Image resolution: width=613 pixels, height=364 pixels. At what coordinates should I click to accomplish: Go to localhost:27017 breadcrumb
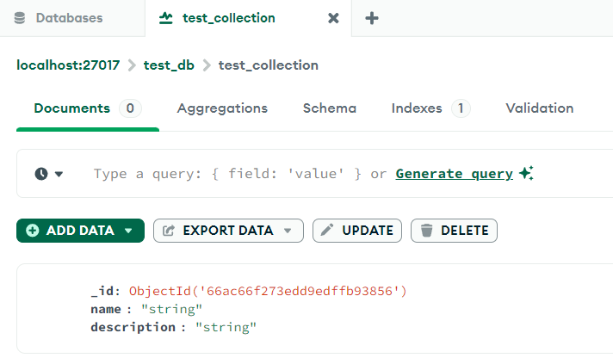coord(68,65)
